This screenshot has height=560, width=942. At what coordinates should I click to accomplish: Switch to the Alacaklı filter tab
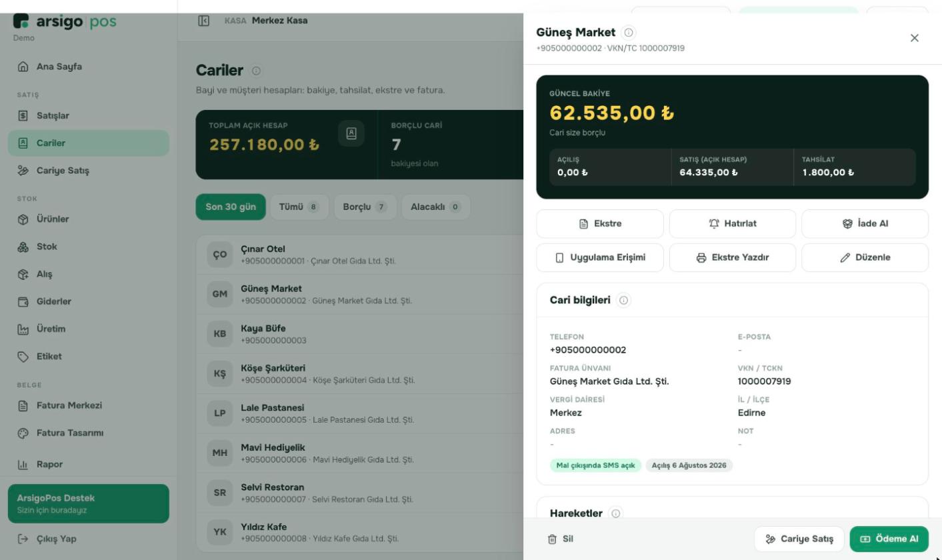click(x=436, y=207)
